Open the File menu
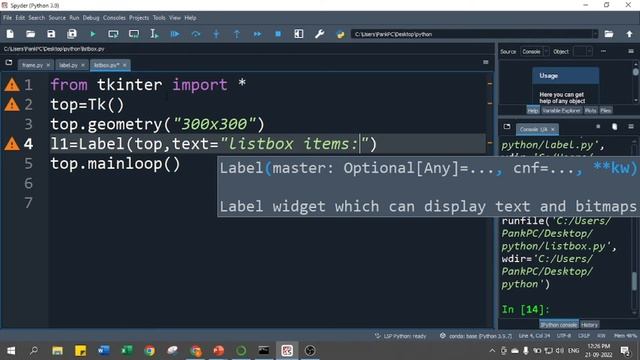This screenshot has width=640, height=360. coord(7,18)
